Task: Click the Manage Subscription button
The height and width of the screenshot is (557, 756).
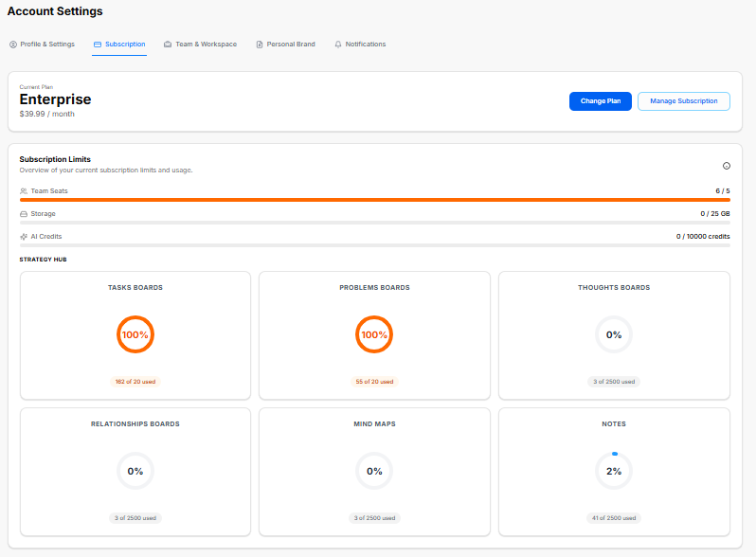Action: (x=684, y=101)
